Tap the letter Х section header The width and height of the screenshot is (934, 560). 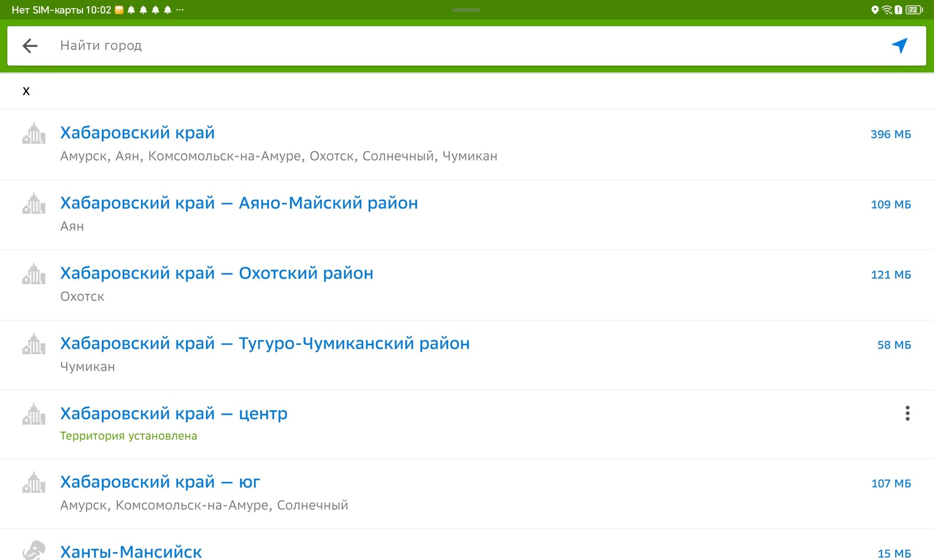(26, 91)
